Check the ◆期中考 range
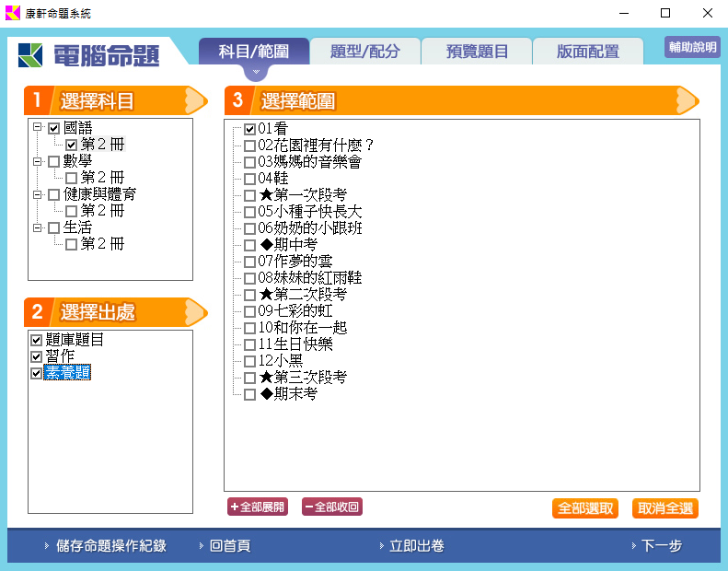Screen dimensions: 728x571 point(249,245)
